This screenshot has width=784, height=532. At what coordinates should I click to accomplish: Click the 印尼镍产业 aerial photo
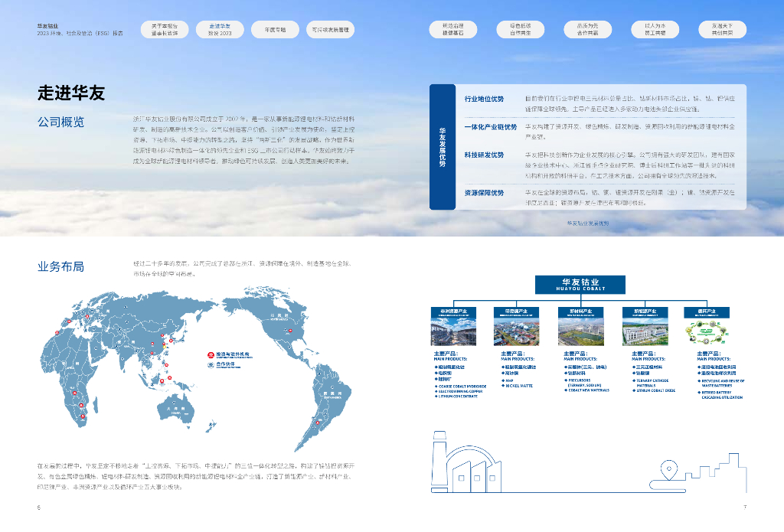click(517, 331)
